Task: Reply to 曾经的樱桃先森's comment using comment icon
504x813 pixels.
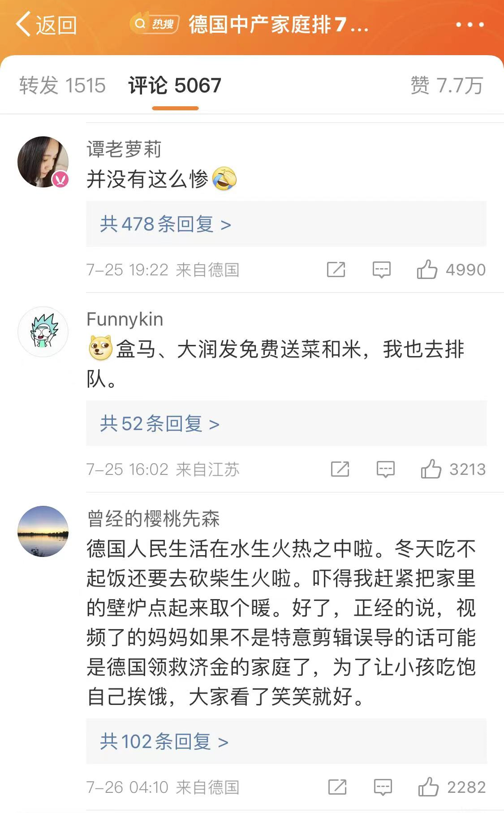Action: tap(383, 787)
